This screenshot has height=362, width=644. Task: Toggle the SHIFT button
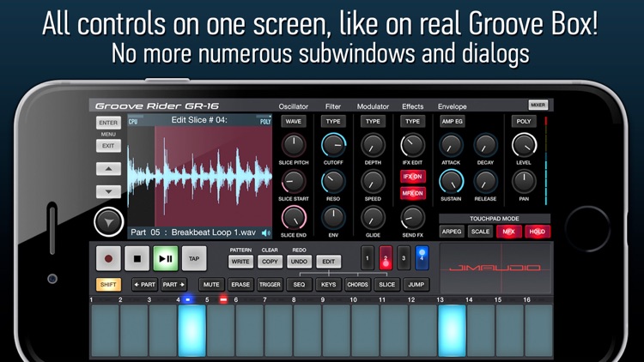point(108,285)
